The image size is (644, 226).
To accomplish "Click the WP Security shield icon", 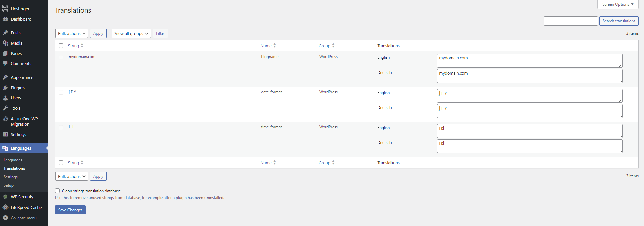I will [5, 197].
